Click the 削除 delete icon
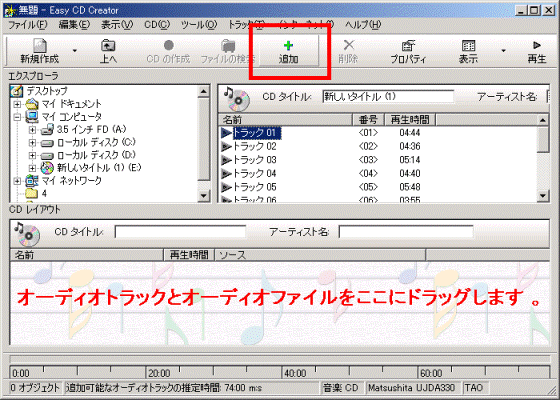 coord(349,45)
